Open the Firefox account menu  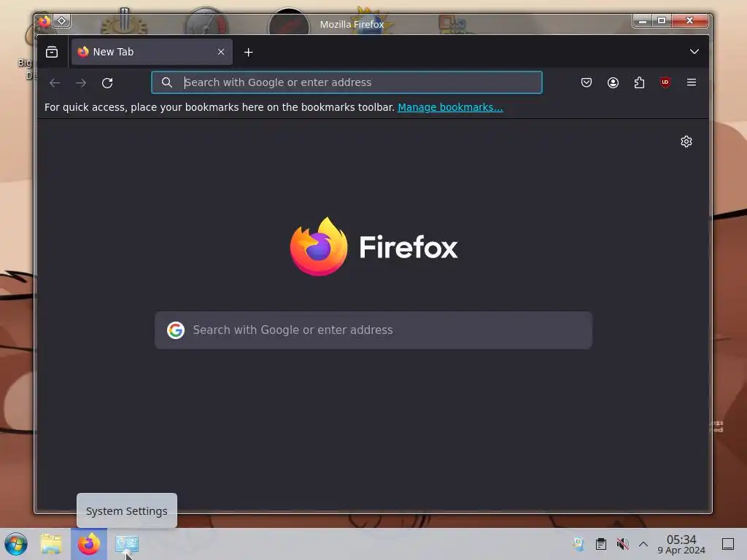coord(613,82)
